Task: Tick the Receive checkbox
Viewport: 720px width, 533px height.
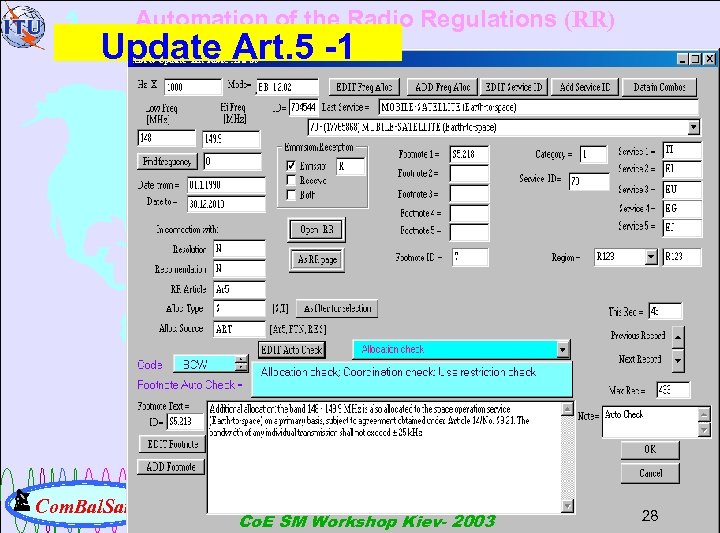Action: pos(291,180)
